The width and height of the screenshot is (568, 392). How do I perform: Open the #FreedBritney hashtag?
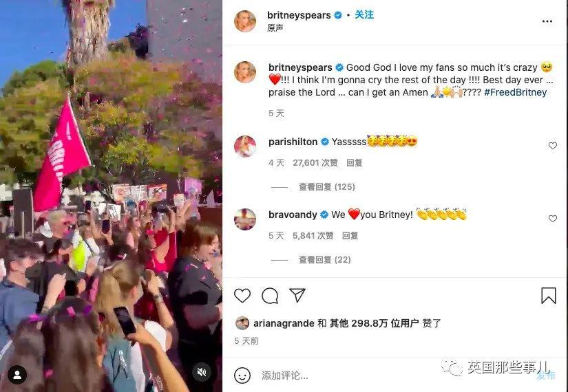(515, 92)
